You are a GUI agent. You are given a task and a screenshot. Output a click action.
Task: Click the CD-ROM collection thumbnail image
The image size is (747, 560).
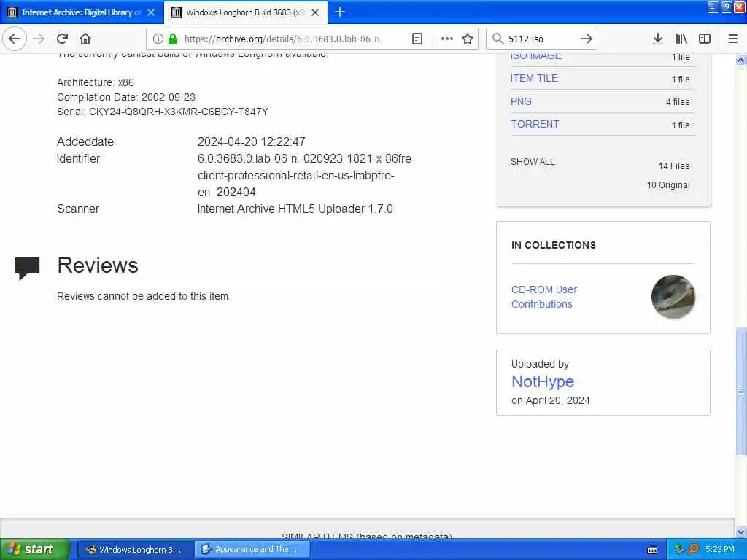point(673,297)
